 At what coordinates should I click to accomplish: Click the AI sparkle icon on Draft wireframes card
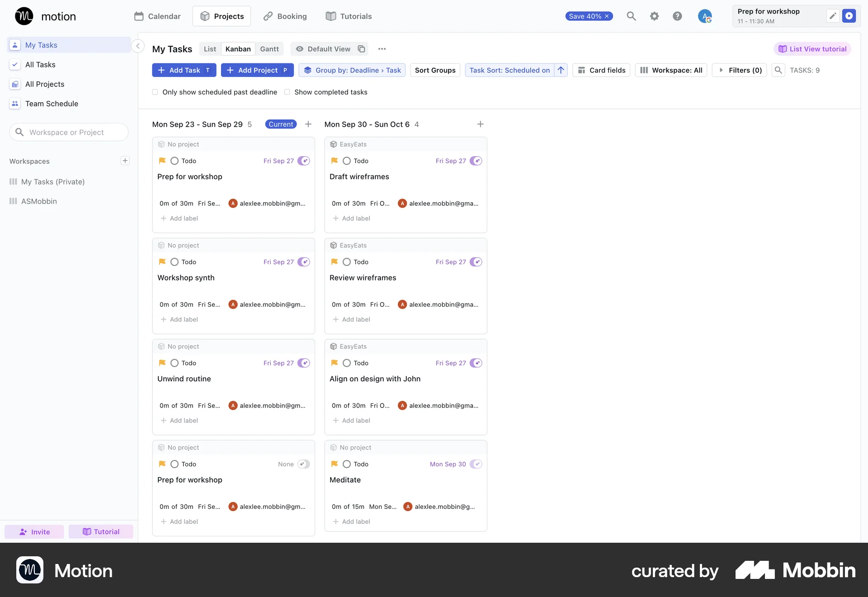tap(476, 161)
